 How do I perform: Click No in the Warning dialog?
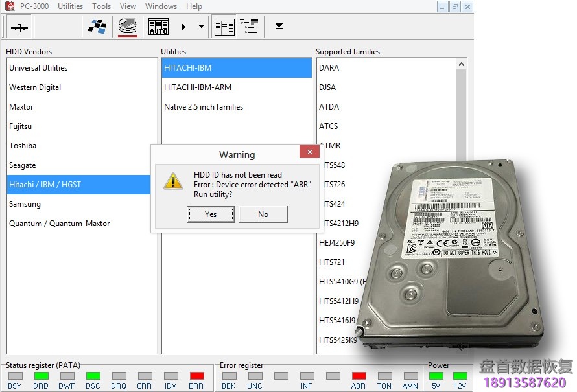[263, 214]
